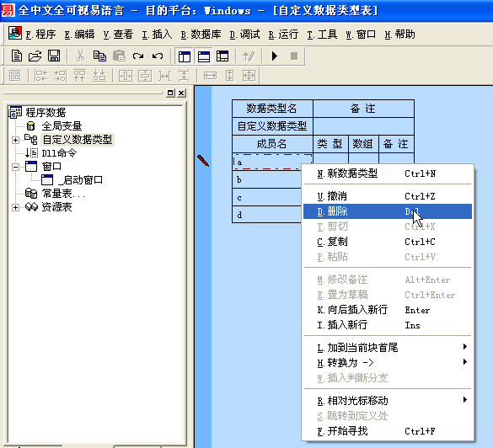Image resolution: width=493 pixels, height=448 pixels.
Task: Click the Save floppy disk icon
Action: coord(54,56)
